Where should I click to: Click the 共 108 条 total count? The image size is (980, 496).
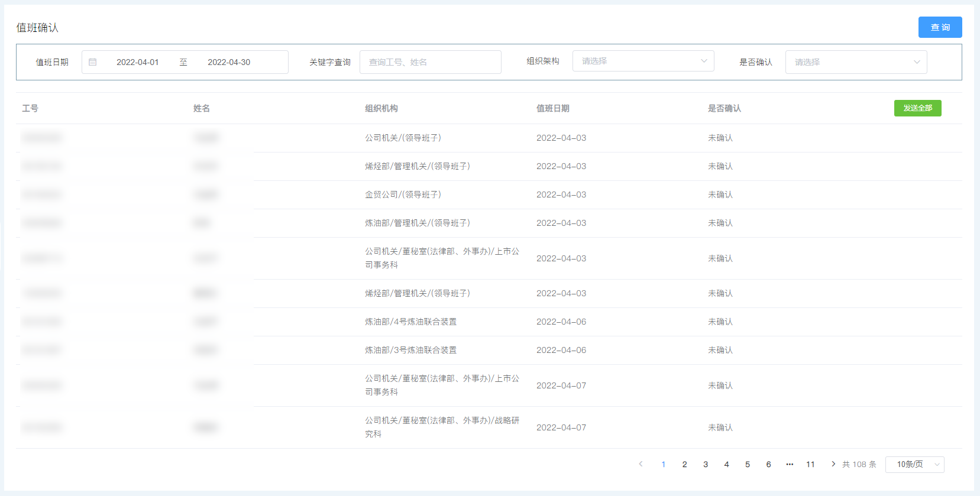tap(859, 465)
